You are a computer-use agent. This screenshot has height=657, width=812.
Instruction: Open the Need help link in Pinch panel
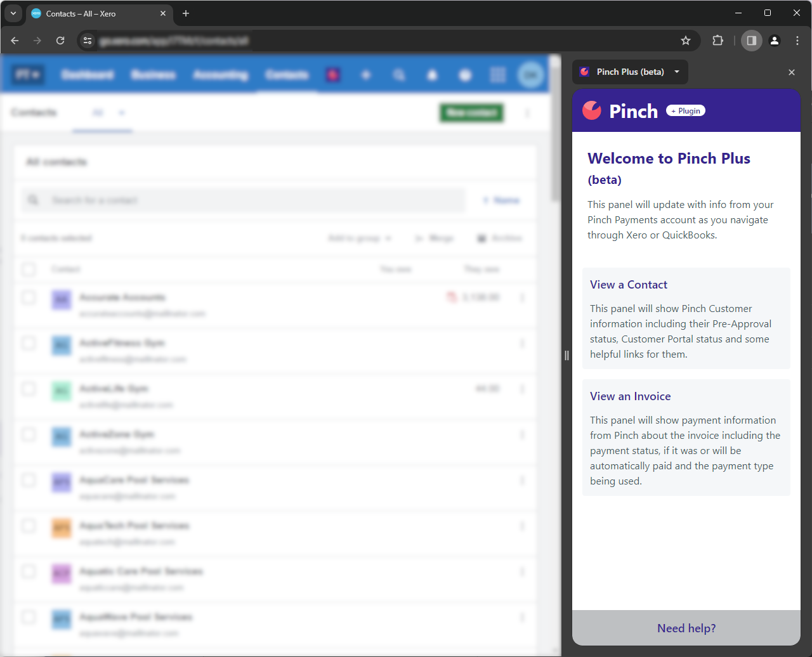pos(686,628)
